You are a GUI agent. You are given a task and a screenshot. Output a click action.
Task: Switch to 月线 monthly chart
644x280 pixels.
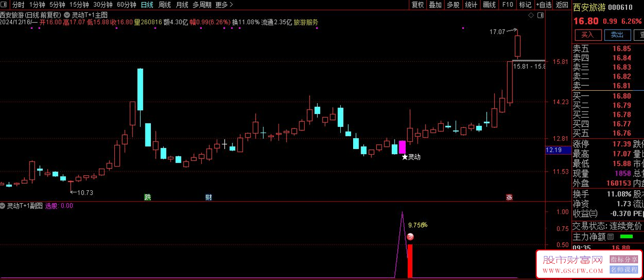[x=182, y=5]
